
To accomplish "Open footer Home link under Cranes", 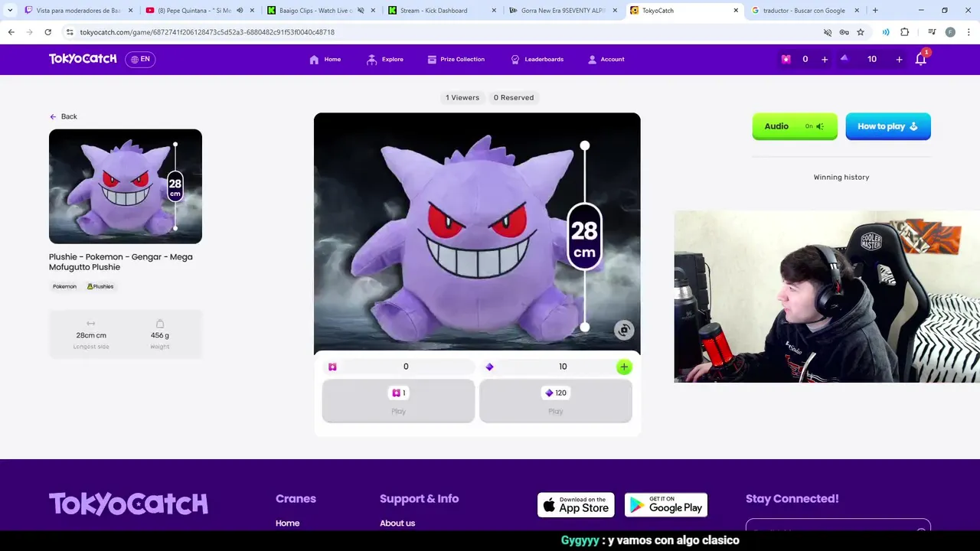I will [x=287, y=523].
